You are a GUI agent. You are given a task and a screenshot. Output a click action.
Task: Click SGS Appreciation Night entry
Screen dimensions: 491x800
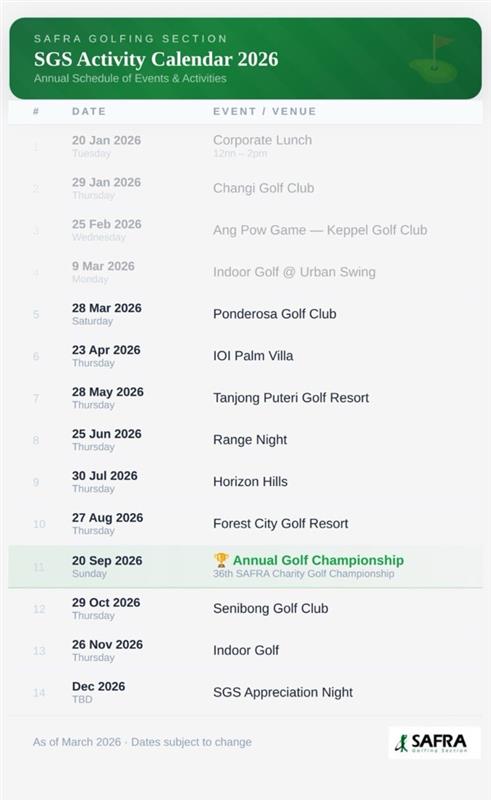coord(246,692)
